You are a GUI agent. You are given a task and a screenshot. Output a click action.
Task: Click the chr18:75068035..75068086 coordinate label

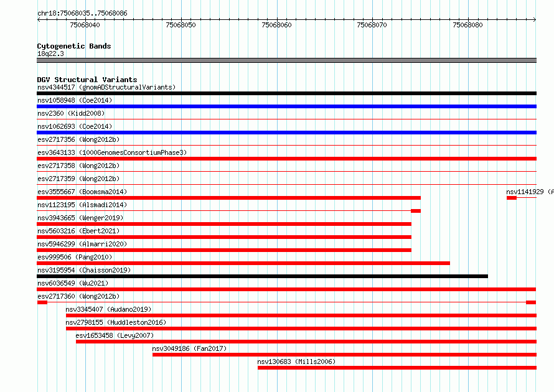[x=82, y=13]
